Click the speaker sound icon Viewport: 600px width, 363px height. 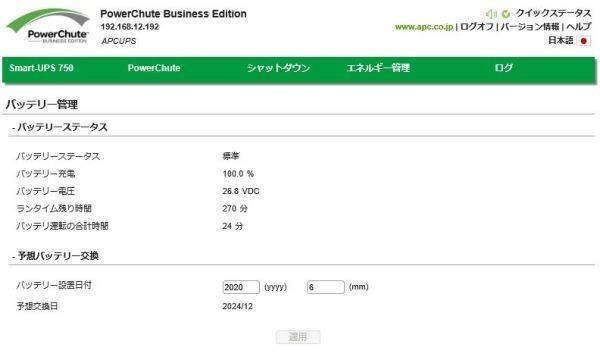pos(491,14)
